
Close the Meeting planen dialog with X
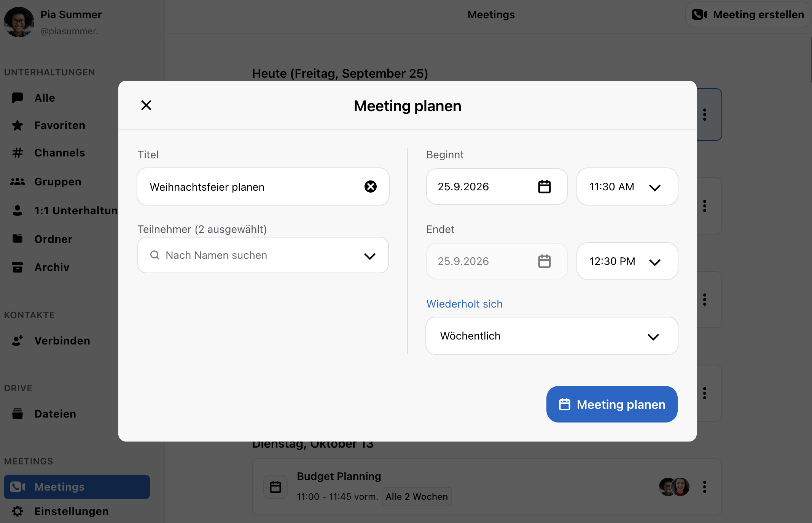click(x=146, y=105)
